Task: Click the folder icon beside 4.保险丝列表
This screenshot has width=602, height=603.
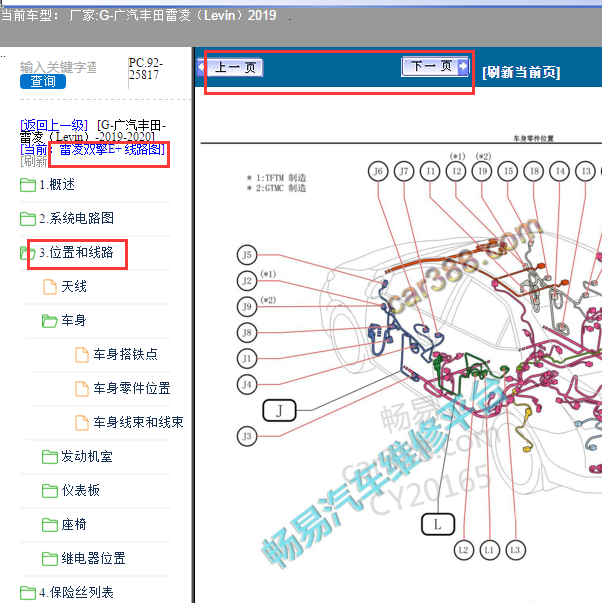Action: (x=28, y=593)
